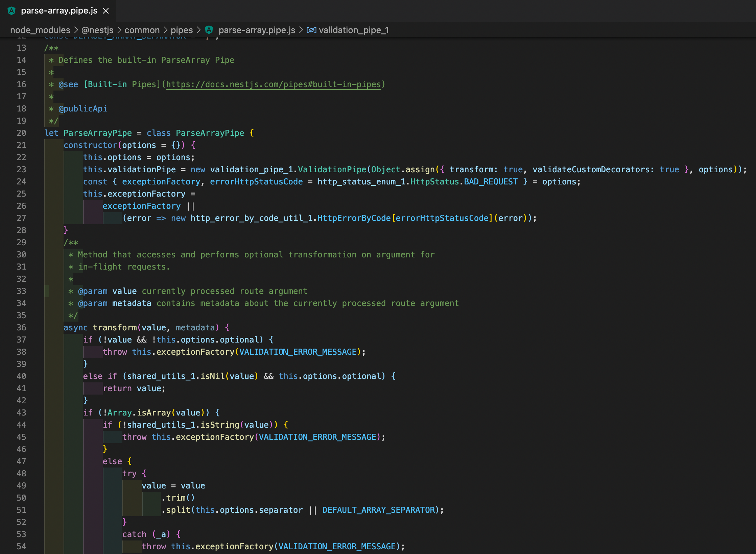The image size is (756, 554).
Task: Click 'errorHttpStatusCode' on line 24
Action: (x=256, y=182)
